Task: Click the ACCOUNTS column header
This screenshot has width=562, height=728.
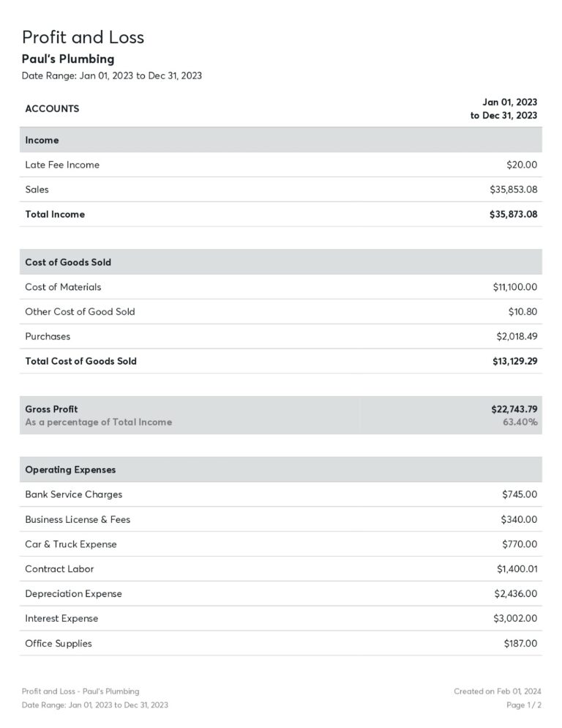Action: coord(52,108)
